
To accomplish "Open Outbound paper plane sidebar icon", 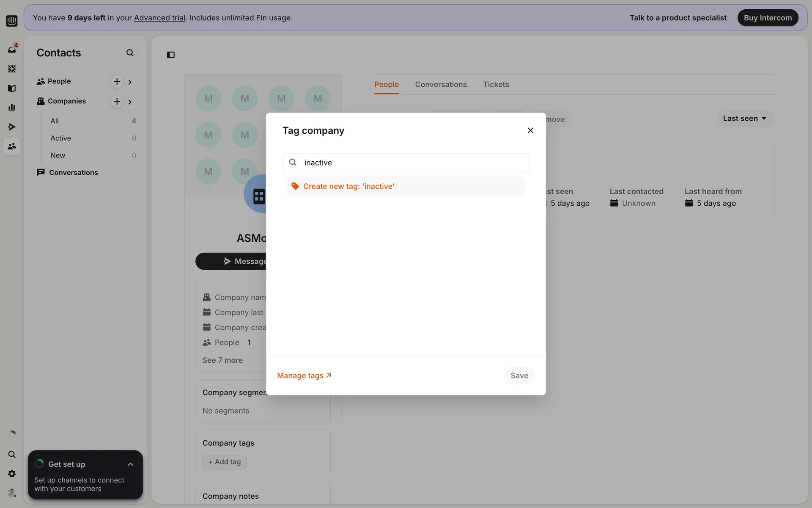I will [x=12, y=127].
